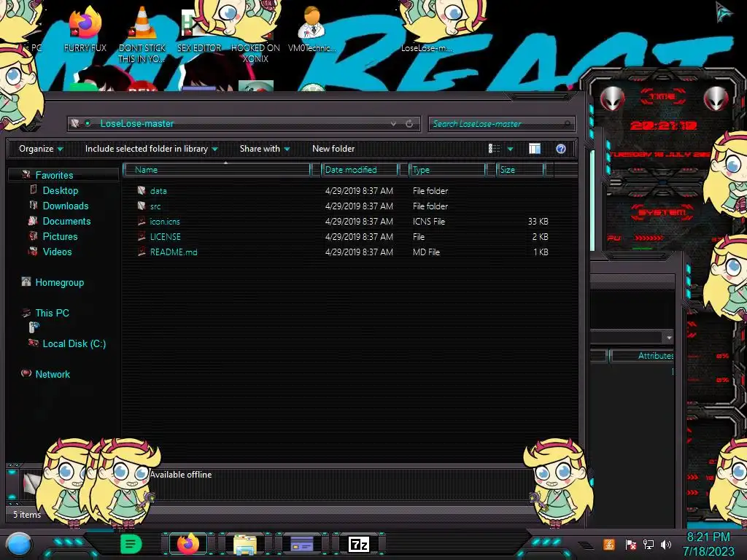Open the green notes app in taskbar
Viewport: 747px width, 560px height.
tap(131, 544)
